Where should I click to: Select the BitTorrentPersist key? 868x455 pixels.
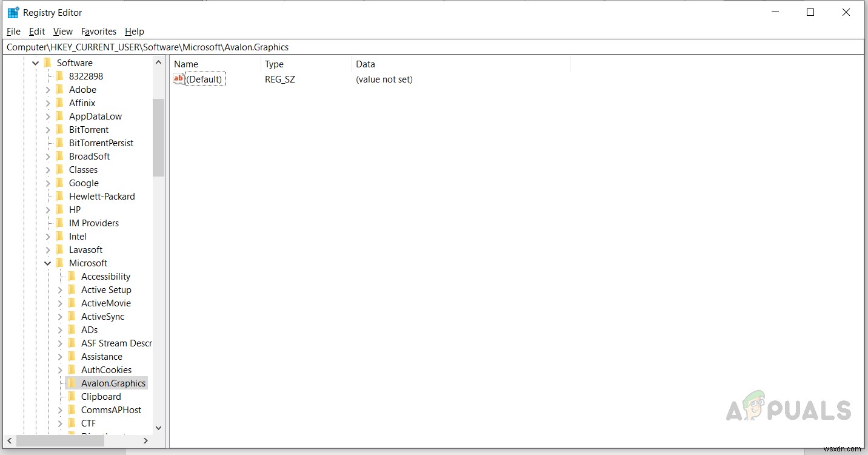pos(101,143)
